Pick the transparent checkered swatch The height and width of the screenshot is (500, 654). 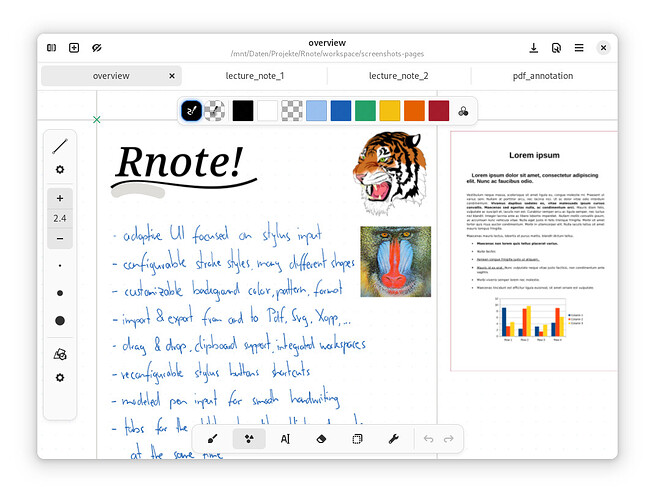point(292,111)
